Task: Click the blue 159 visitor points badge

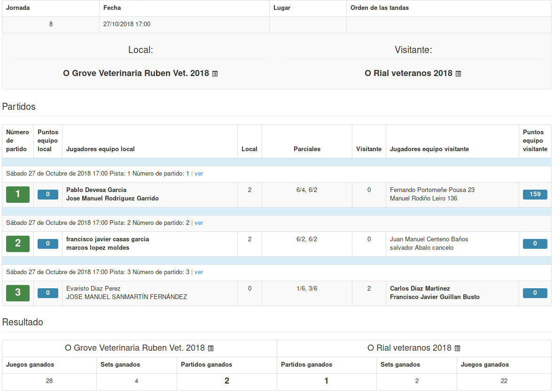Action: pos(535,194)
